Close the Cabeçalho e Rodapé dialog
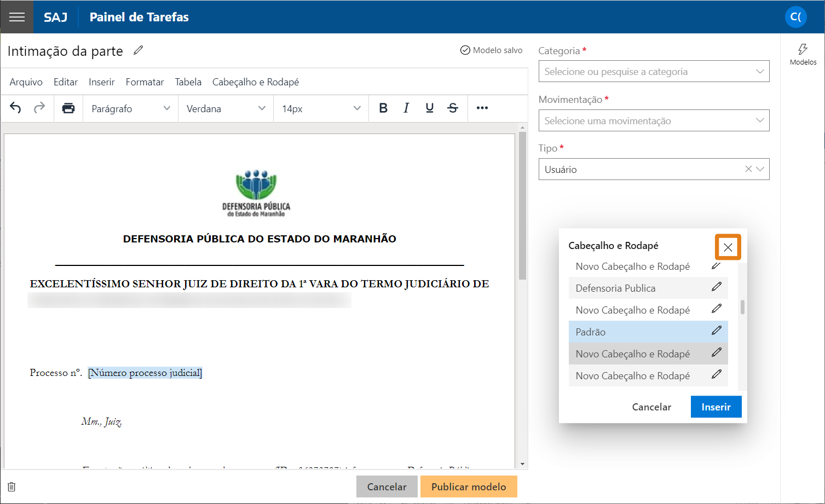Viewport: 825px width, 504px height. [x=728, y=247]
